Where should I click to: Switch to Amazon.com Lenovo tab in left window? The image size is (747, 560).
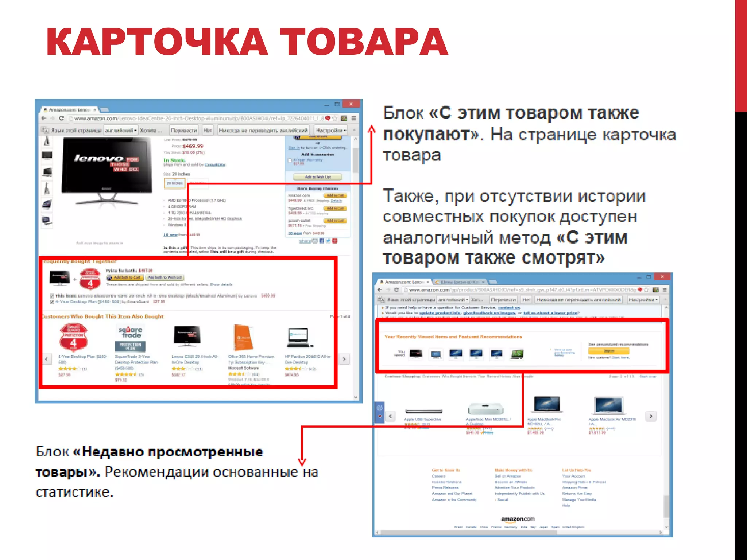tap(69, 109)
